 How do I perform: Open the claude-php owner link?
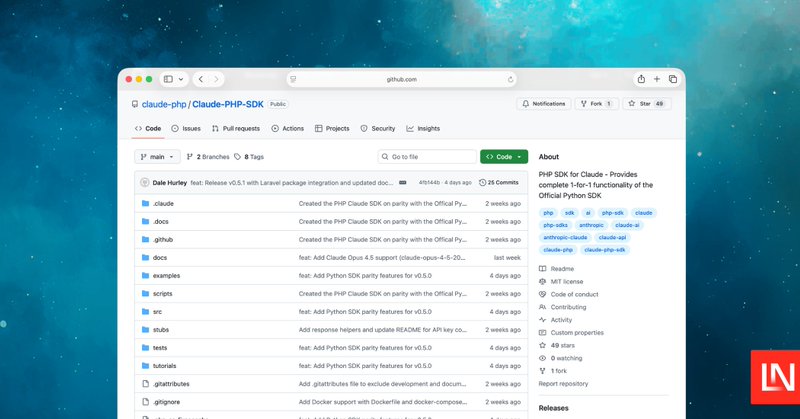tap(164, 104)
